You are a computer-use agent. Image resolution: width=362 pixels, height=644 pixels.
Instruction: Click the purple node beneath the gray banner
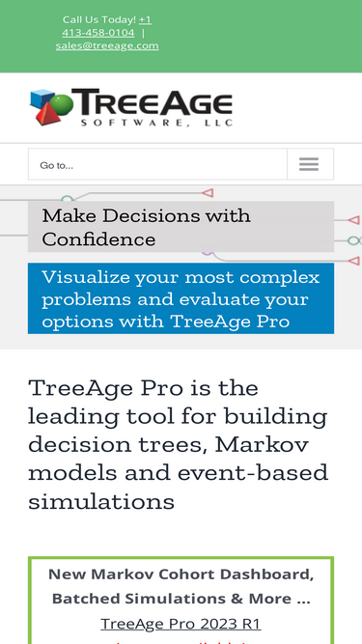click(208, 252)
